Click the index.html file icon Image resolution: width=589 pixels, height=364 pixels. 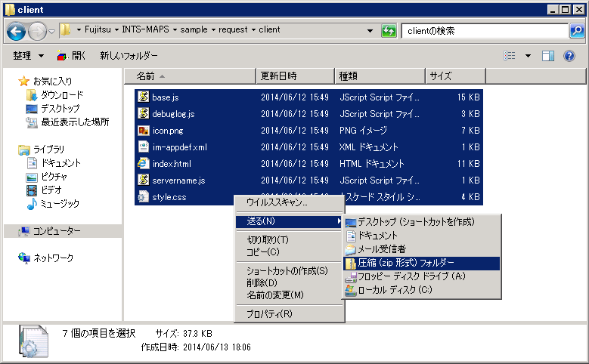[x=142, y=164]
